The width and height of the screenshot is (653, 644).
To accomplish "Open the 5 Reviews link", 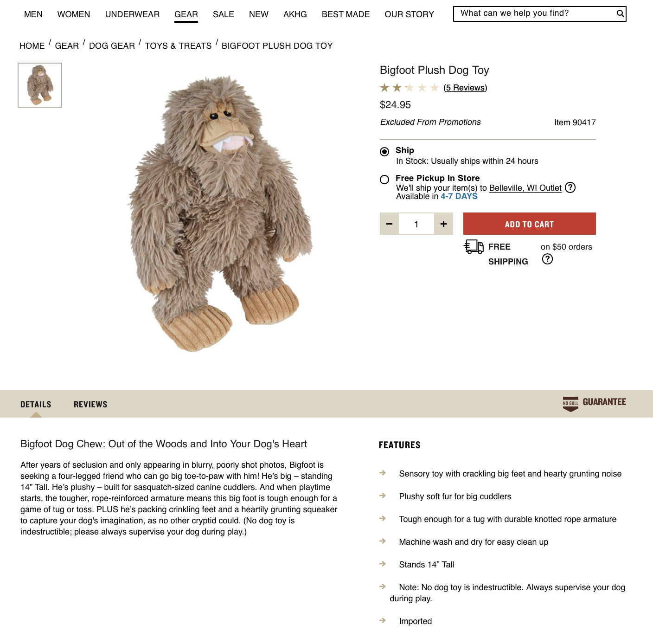I will tap(465, 88).
